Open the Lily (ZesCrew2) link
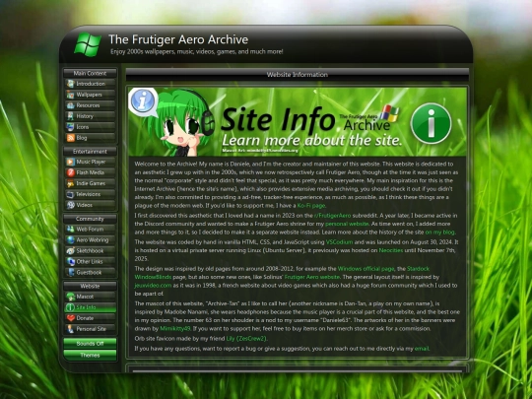532x399 pixels. (x=246, y=339)
